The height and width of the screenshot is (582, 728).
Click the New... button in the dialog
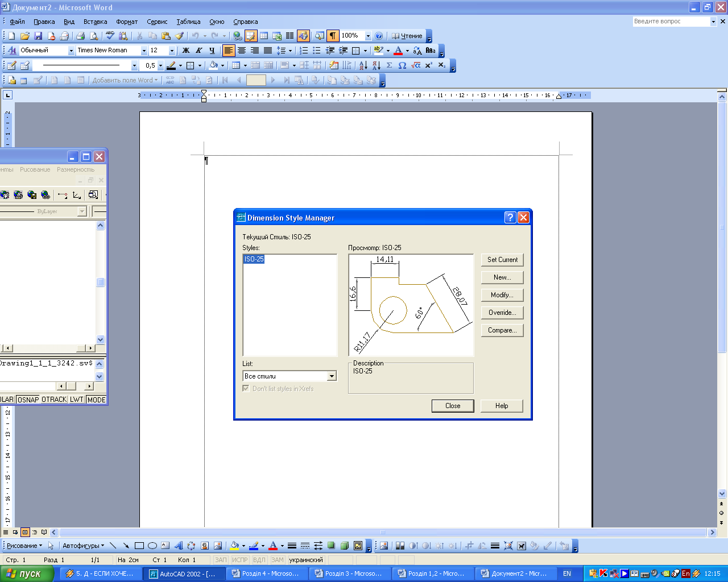pos(502,277)
